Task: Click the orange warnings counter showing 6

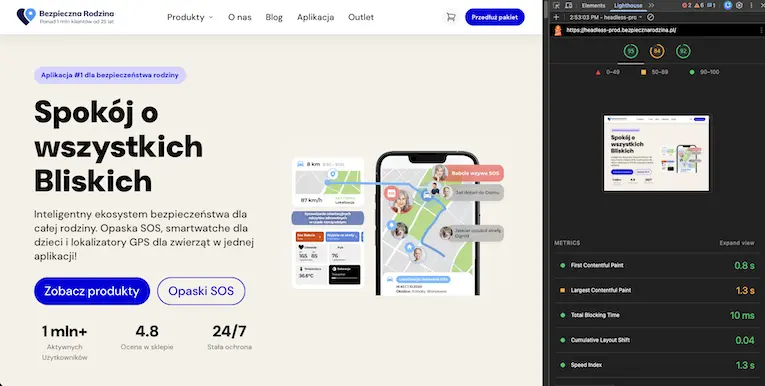Action: point(699,5)
